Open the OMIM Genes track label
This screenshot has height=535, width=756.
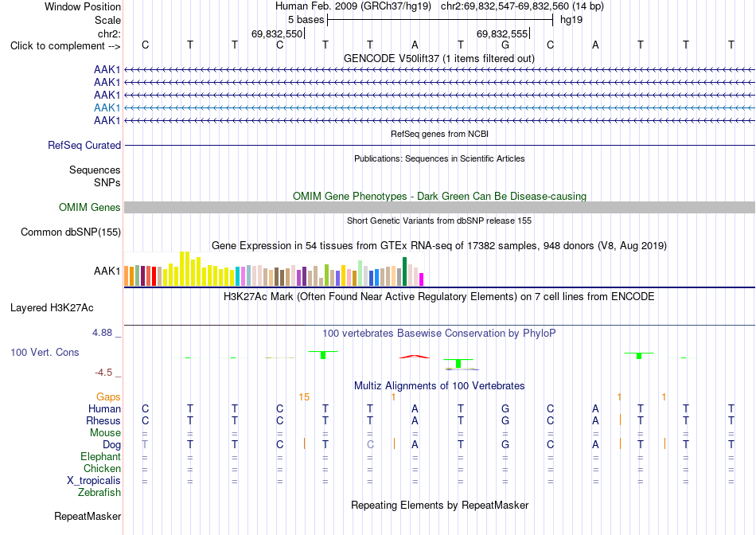(x=90, y=208)
